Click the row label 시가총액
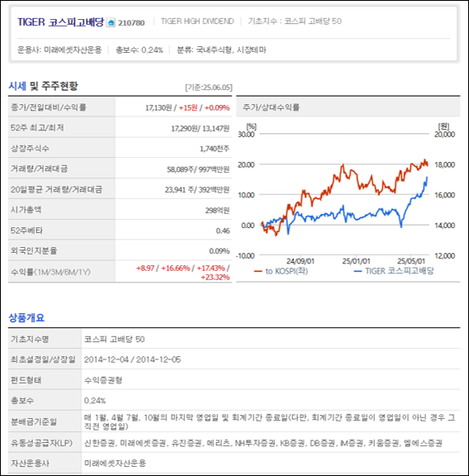 click(26, 209)
